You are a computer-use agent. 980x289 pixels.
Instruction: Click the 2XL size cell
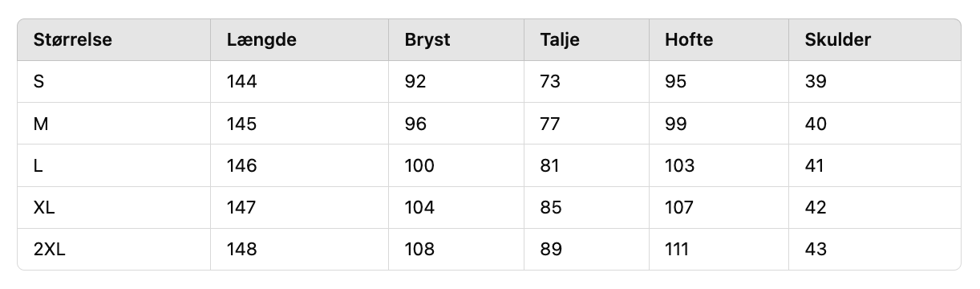[49, 250]
